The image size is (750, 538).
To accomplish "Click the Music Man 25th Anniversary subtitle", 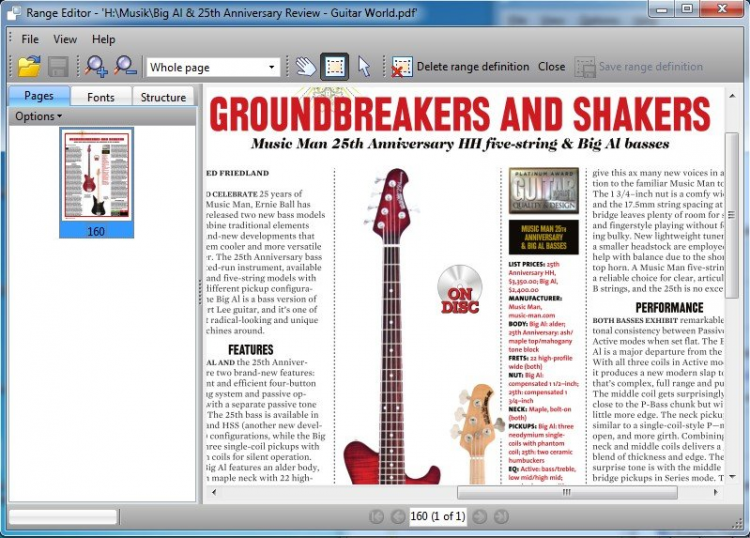I will [460, 144].
